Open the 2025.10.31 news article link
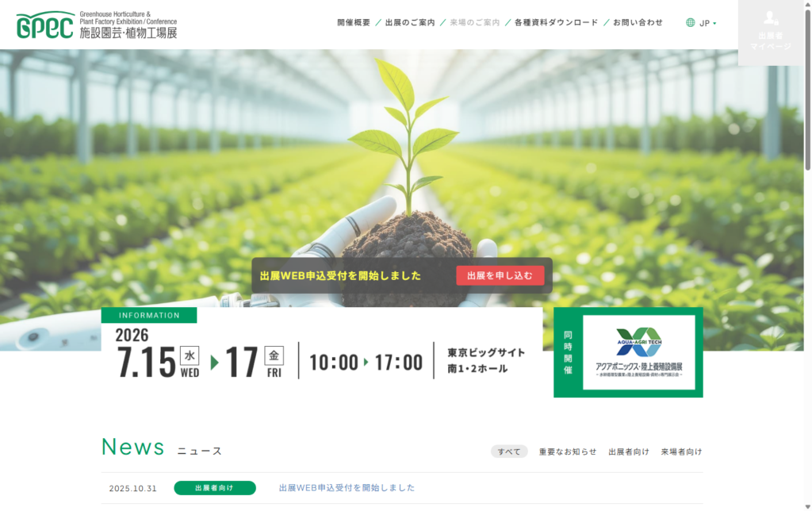Screen dimensions: 812x511 [347, 488]
